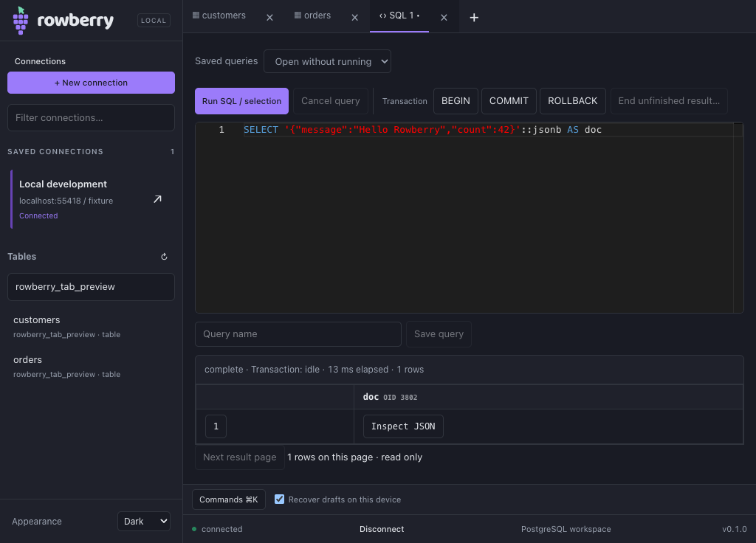This screenshot has height=543, width=756.
Task: Toggle Recover drafts on this device checkbox
Action: [279, 499]
